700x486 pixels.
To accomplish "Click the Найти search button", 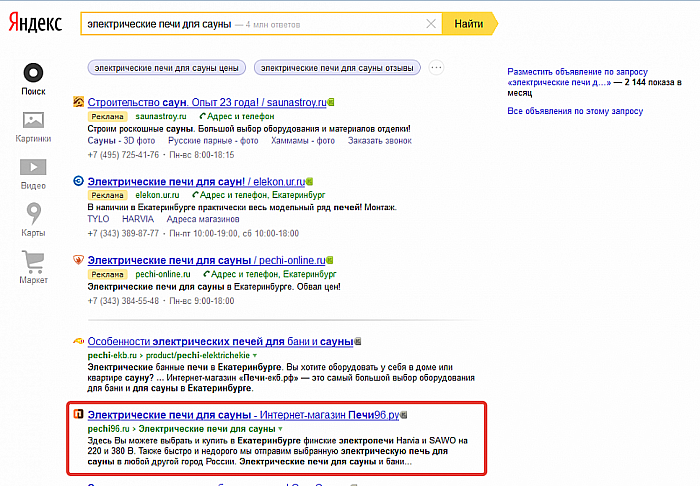I will click(x=469, y=24).
